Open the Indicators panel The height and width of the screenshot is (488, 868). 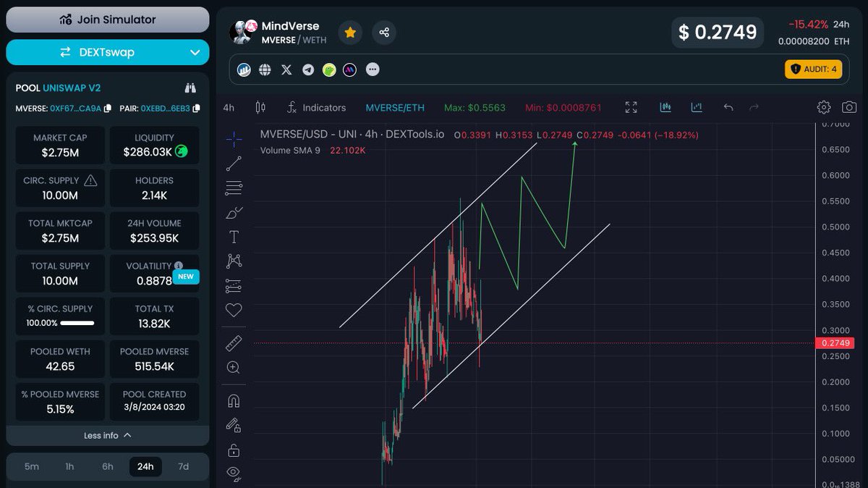click(316, 106)
